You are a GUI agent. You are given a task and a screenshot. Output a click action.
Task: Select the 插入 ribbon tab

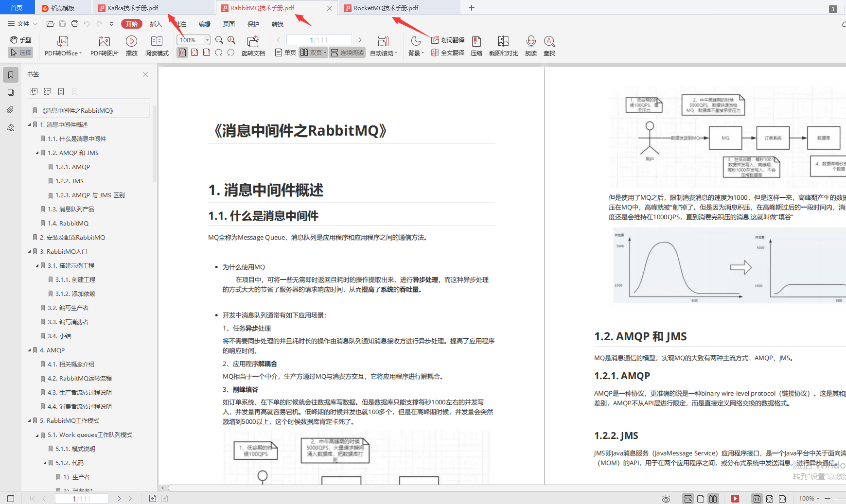156,24
